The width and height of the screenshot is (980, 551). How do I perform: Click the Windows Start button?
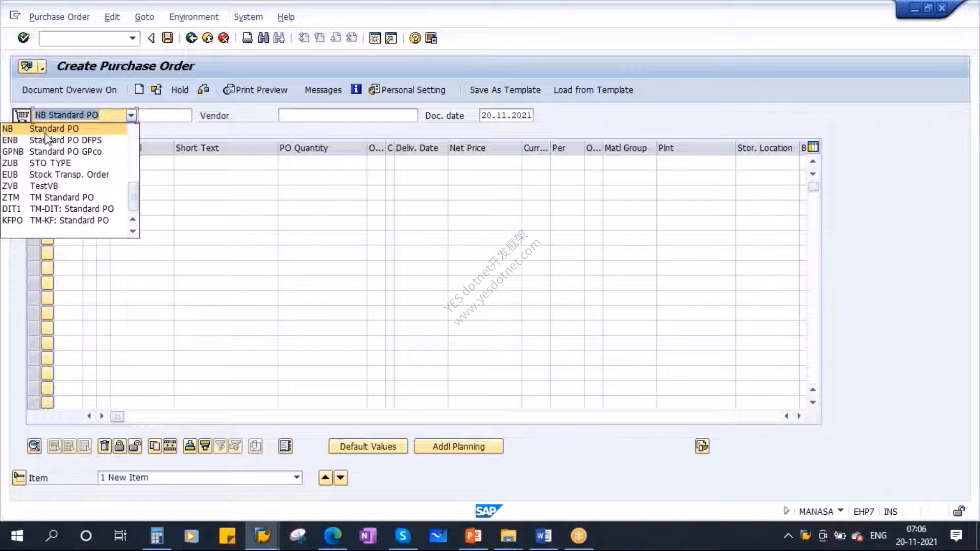click(17, 536)
